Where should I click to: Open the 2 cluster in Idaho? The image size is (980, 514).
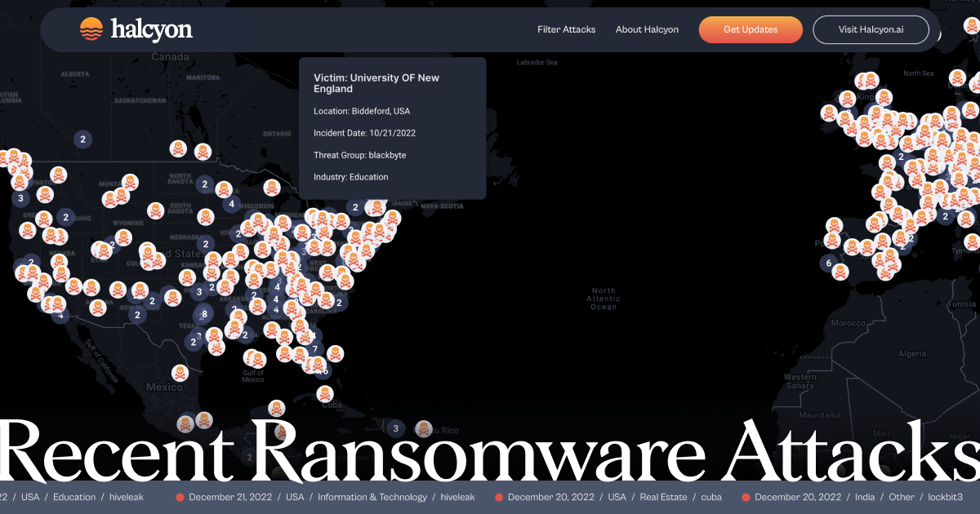[65, 217]
